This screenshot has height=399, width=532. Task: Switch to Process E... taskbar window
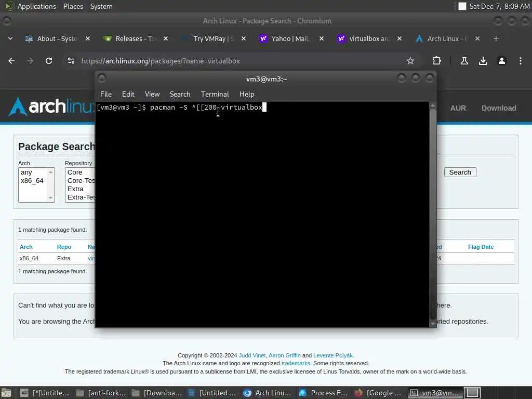(323, 393)
